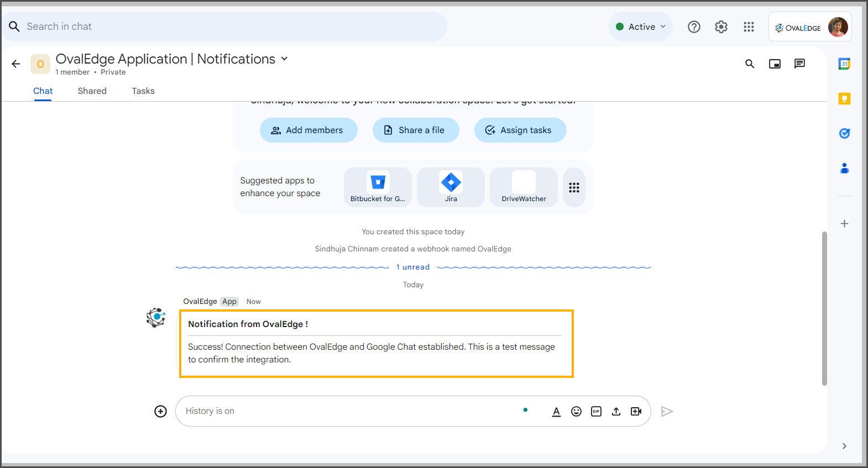Click the 'Success! Connection between OvalEdge' message

pyautogui.click(x=372, y=353)
